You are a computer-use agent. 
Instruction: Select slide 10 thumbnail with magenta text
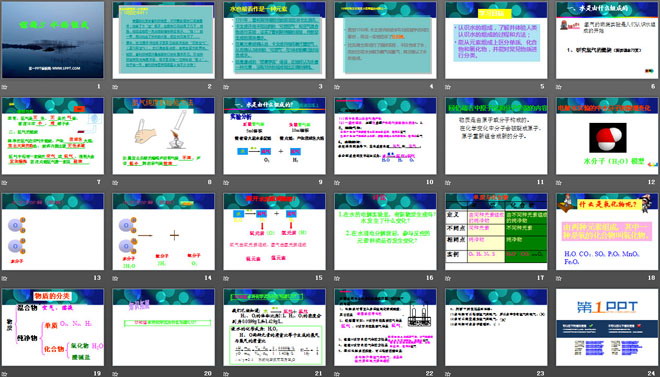point(386,136)
